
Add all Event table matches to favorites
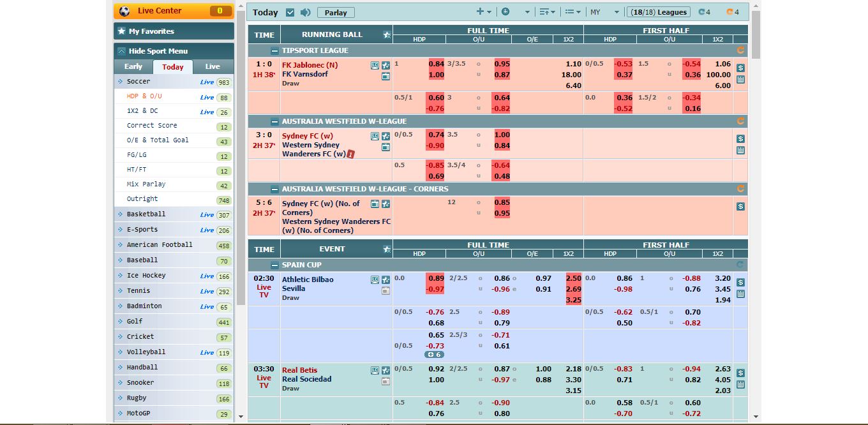click(x=386, y=249)
